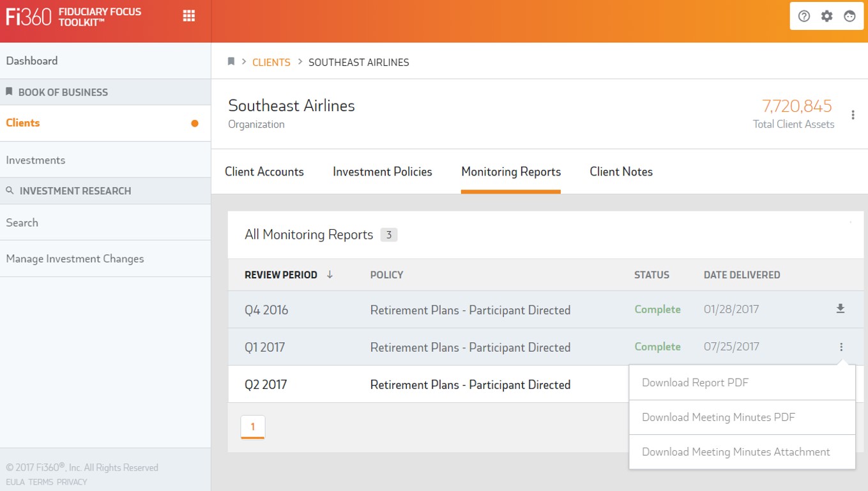
Task: Click the Fi360 logo
Action: 29,17
